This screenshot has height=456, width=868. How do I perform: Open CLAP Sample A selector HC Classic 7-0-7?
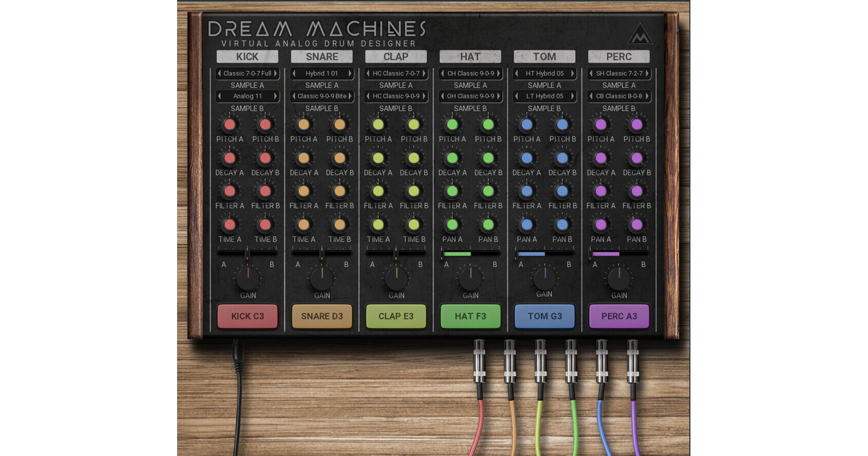[x=396, y=73]
